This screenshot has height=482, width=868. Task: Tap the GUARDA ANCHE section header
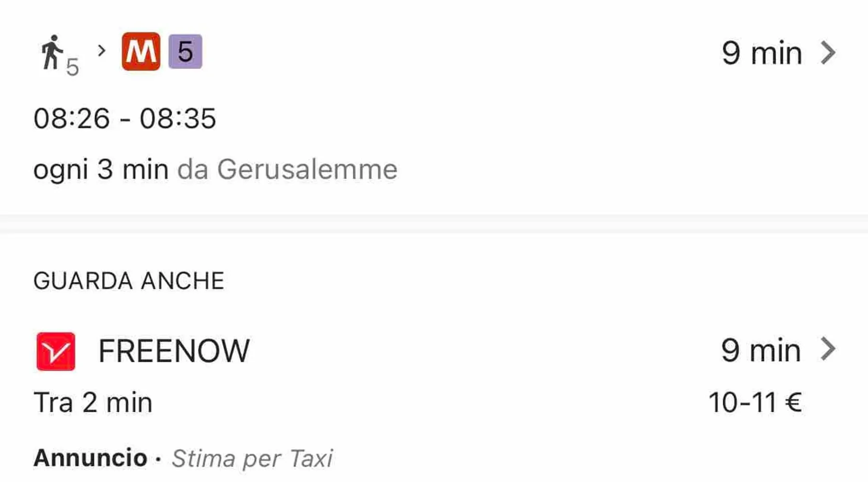coord(129,281)
